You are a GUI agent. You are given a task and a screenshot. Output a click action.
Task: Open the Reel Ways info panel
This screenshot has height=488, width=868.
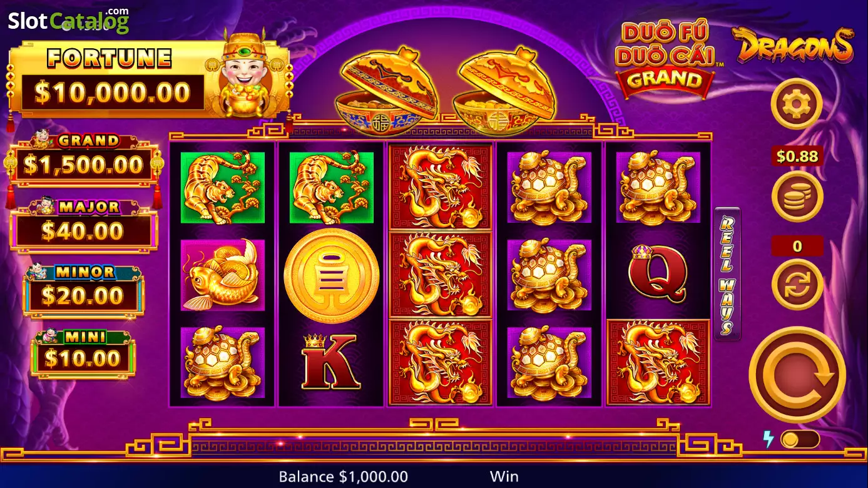(x=727, y=274)
